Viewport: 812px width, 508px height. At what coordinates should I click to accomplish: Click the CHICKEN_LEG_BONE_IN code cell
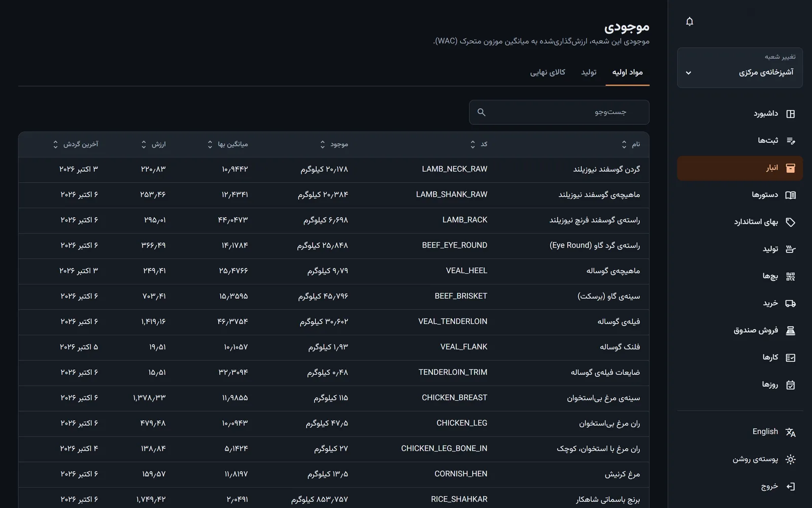[x=444, y=449]
